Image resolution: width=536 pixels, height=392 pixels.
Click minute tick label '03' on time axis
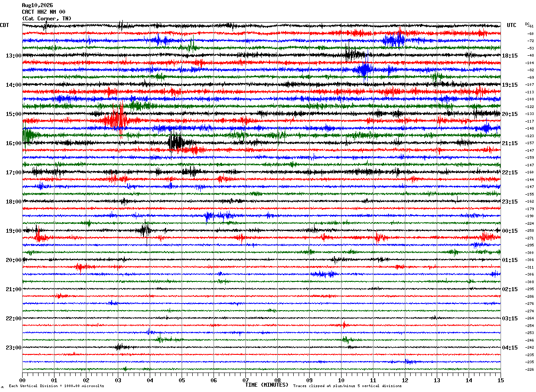(x=118, y=380)
